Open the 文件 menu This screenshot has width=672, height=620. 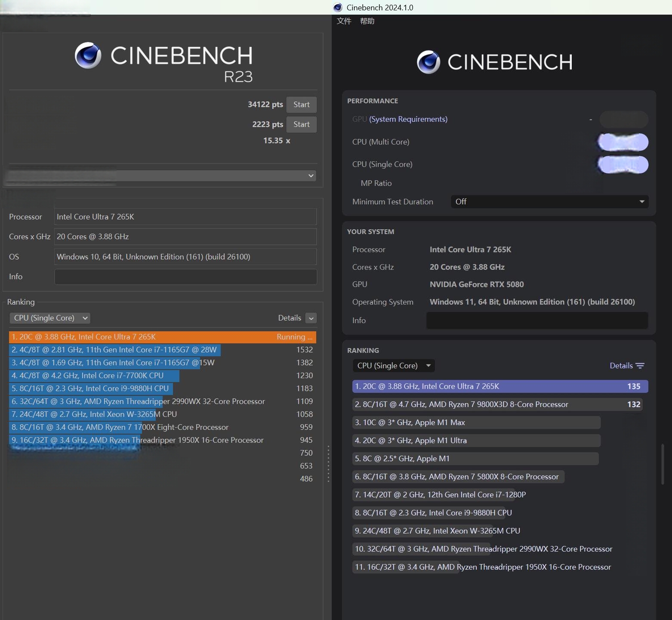[344, 21]
